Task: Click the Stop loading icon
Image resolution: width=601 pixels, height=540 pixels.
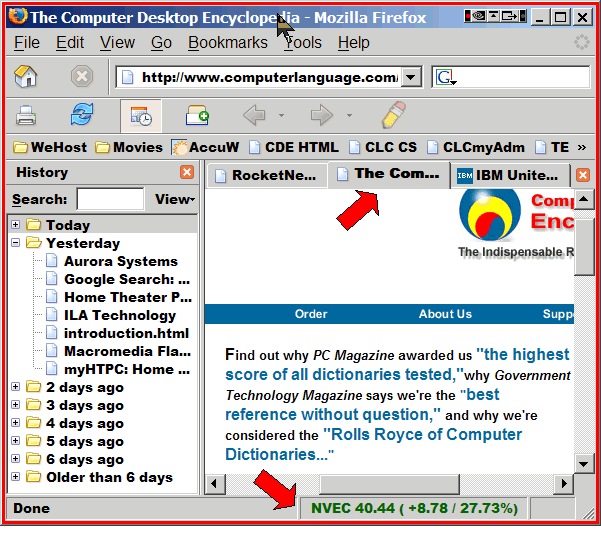Action: [x=82, y=76]
